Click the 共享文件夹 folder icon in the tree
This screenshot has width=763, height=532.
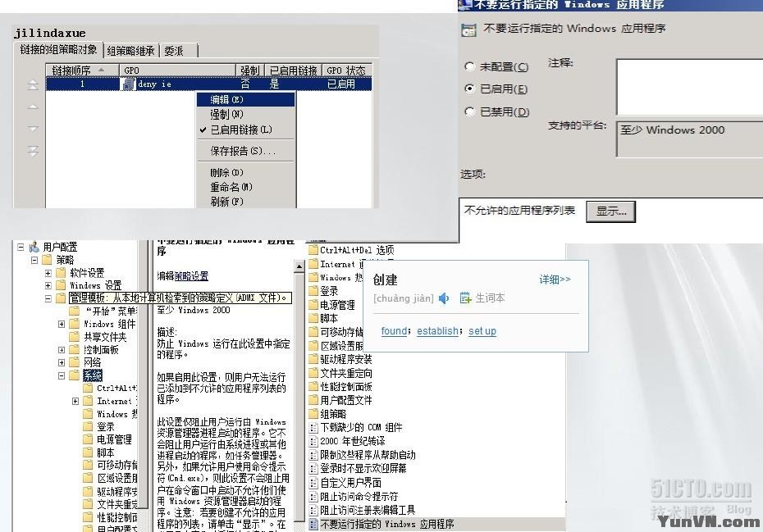(x=75, y=337)
